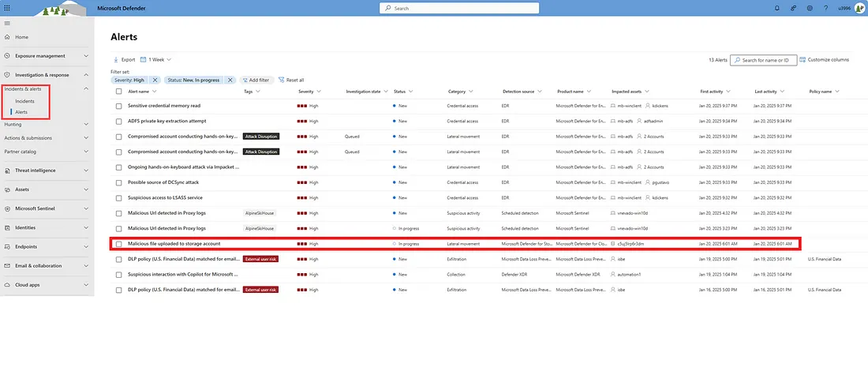
Task: Open help question mark icon
Action: click(826, 9)
